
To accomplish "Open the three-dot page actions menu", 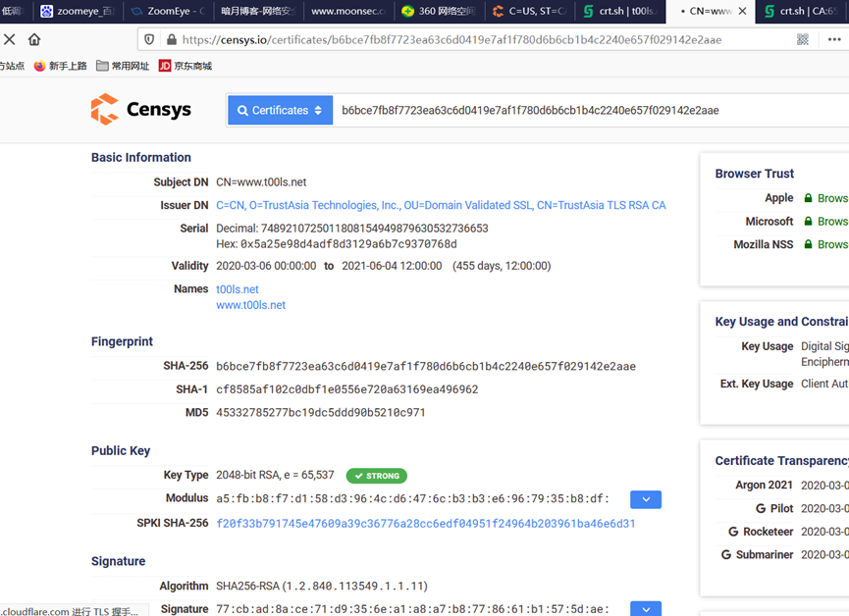I will (x=834, y=40).
